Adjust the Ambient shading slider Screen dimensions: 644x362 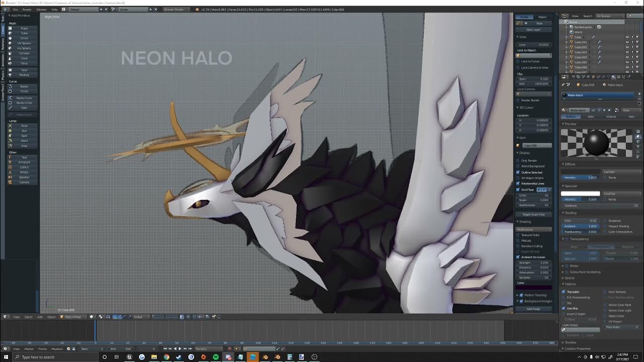point(581,226)
